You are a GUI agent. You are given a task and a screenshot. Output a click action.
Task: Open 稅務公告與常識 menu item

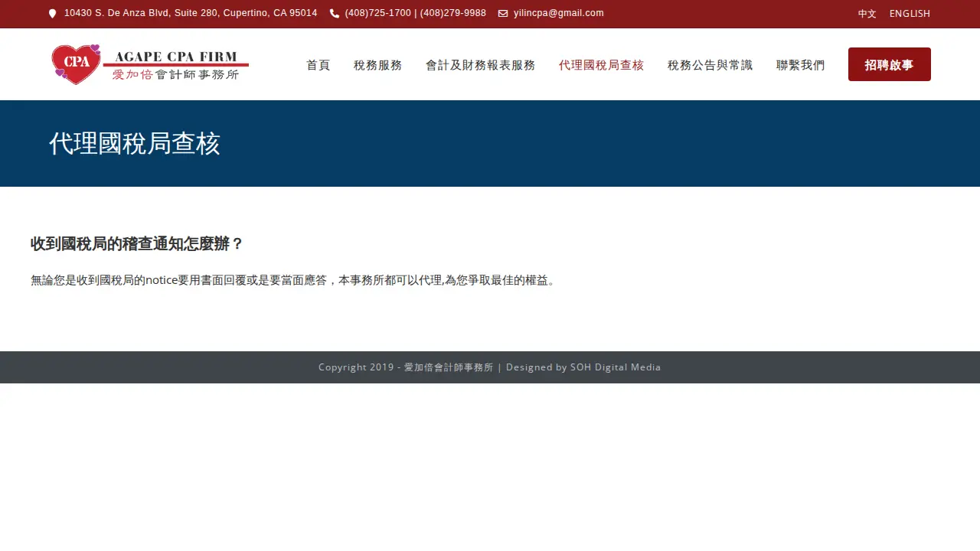click(x=710, y=65)
